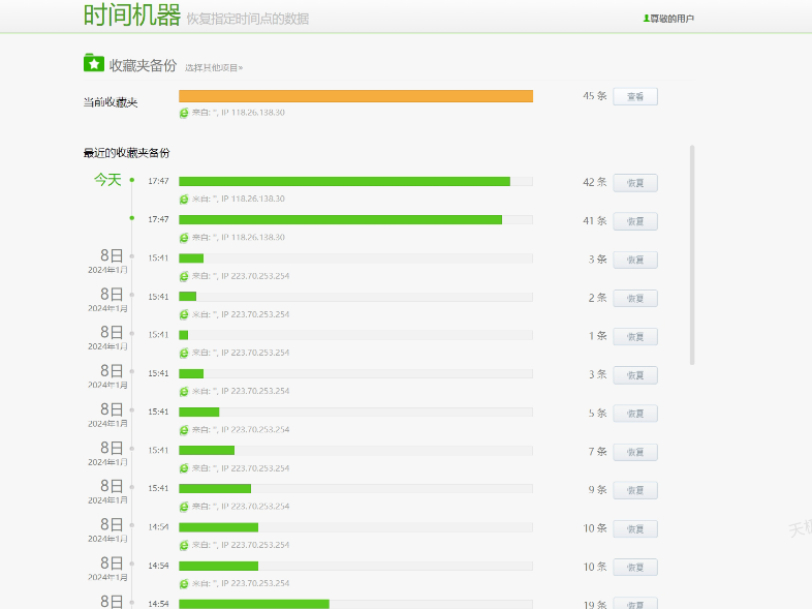
Task: Click the user avatar icon beside 尊敬的用户
Action: click(x=646, y=18)
